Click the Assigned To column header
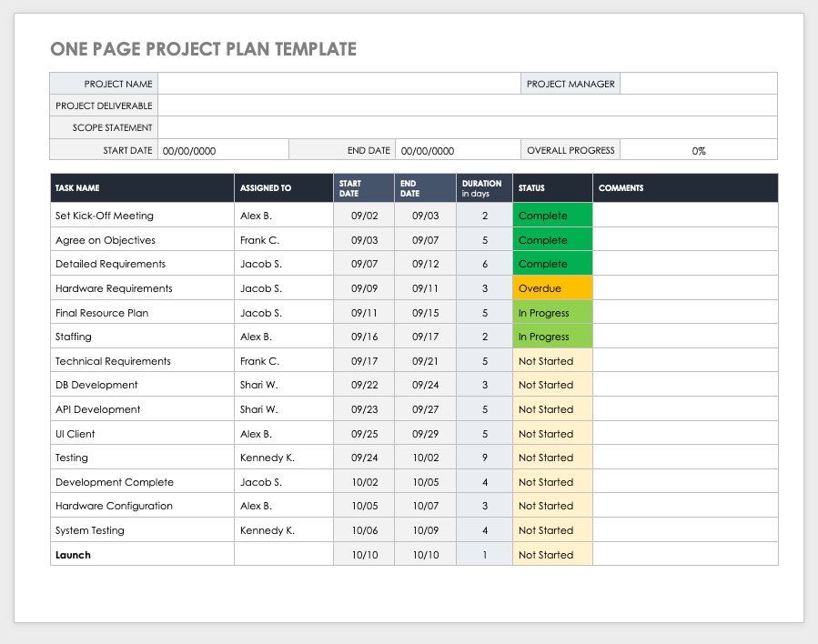 [284, 188]
